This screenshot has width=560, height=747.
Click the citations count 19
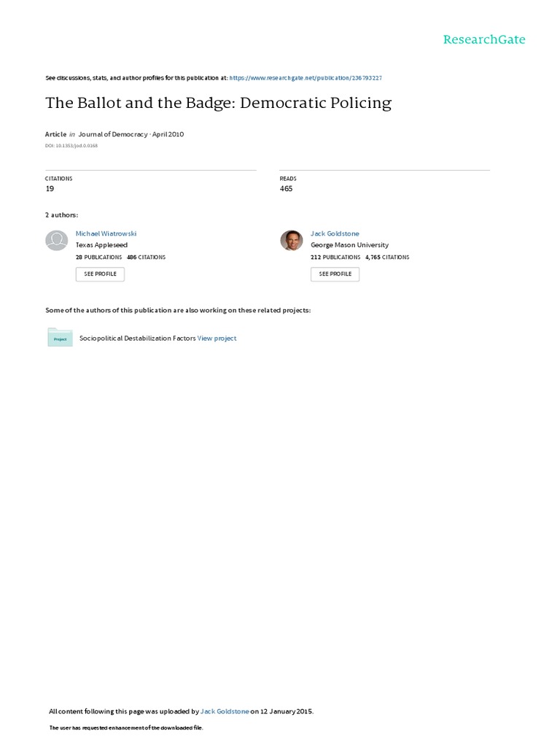(50, 189)
